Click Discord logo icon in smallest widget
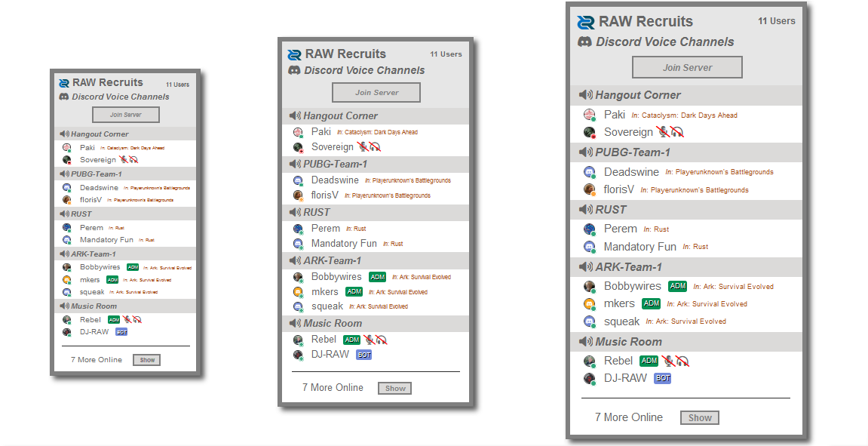 (x=63, y=97)
